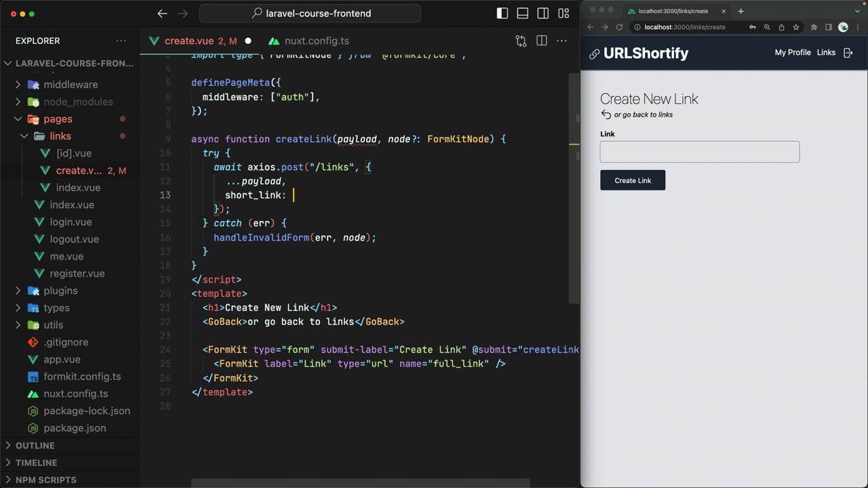Open the source control changes icon in the editor

tap(521, 41)
